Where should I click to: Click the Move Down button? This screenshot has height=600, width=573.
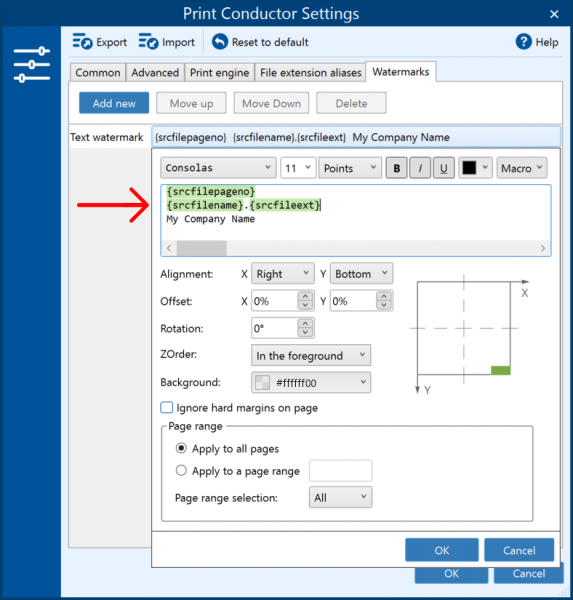click(x=271, y=103)
